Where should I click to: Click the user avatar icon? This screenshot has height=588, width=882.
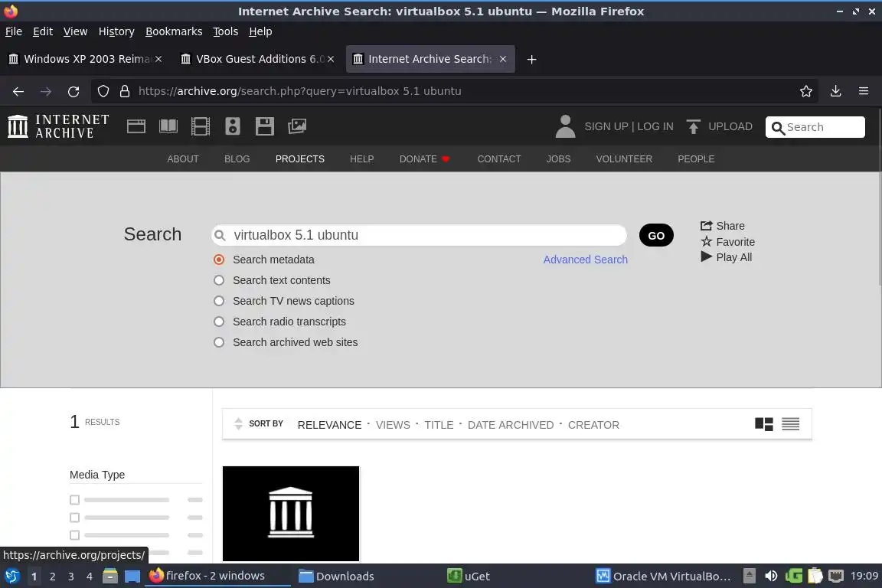coord(565,126)
